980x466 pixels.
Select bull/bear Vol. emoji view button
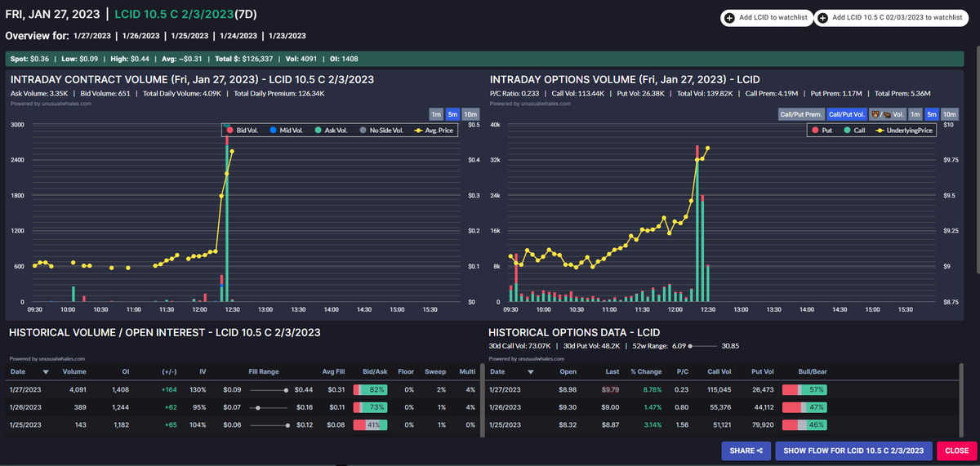[x=887, y=114]
